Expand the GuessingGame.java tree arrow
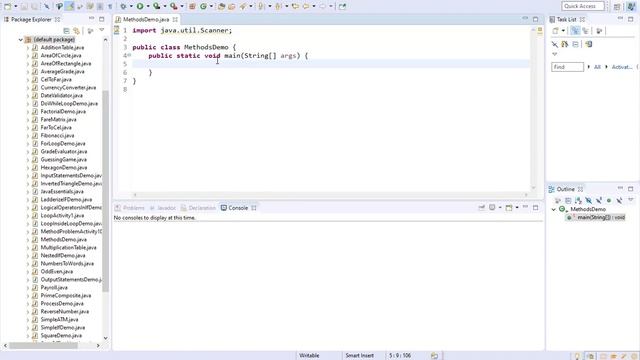Image resolution: width=640 pixels, height=360 pixels. coord(28,160)
